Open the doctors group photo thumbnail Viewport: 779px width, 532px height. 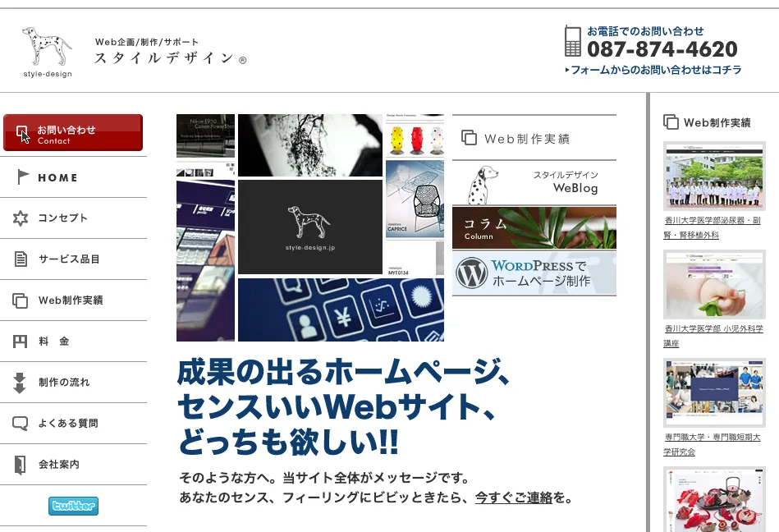pyautogui.click(x=714, y=176)
